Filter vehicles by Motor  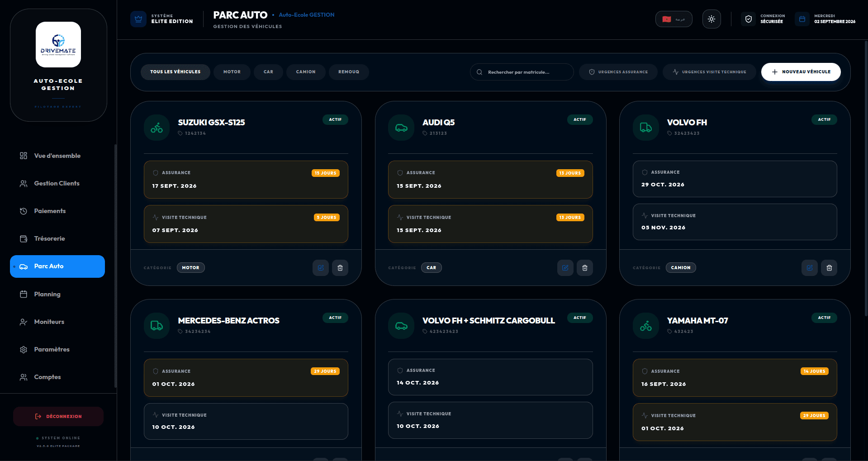[232, 72]
